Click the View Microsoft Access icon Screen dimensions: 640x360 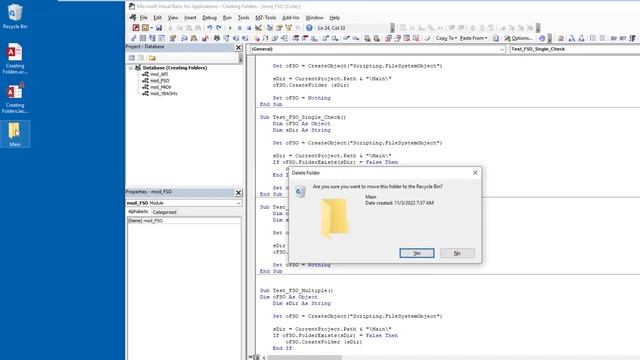(136, 28)
